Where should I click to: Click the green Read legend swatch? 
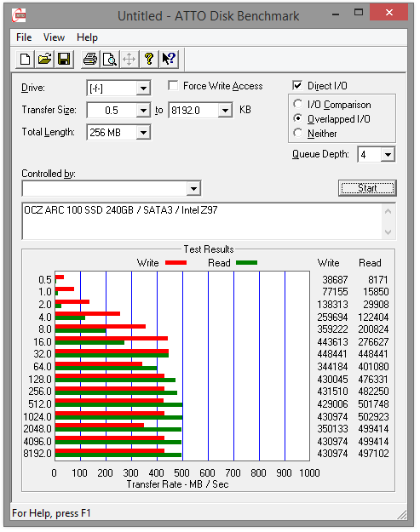click(x=246, y=263)
